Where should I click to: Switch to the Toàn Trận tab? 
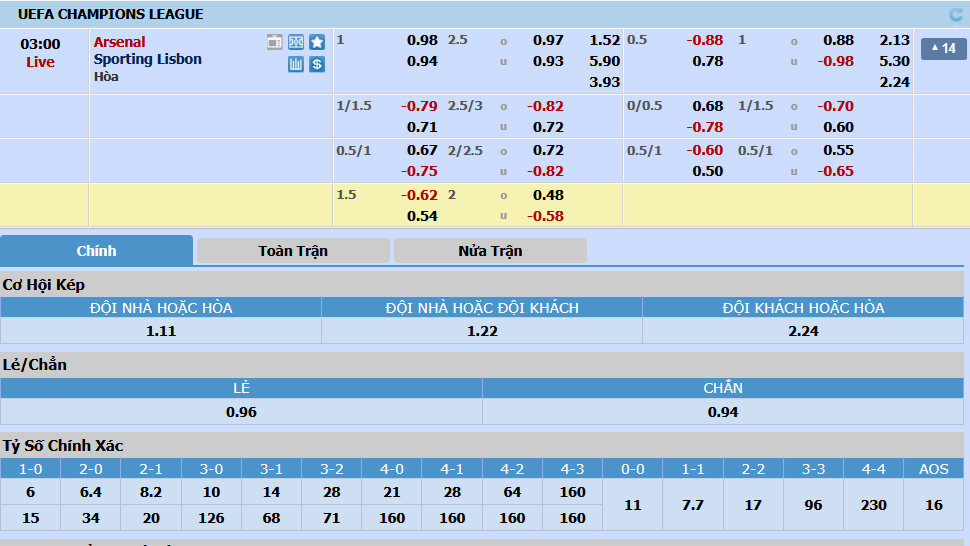coord(293,251)
